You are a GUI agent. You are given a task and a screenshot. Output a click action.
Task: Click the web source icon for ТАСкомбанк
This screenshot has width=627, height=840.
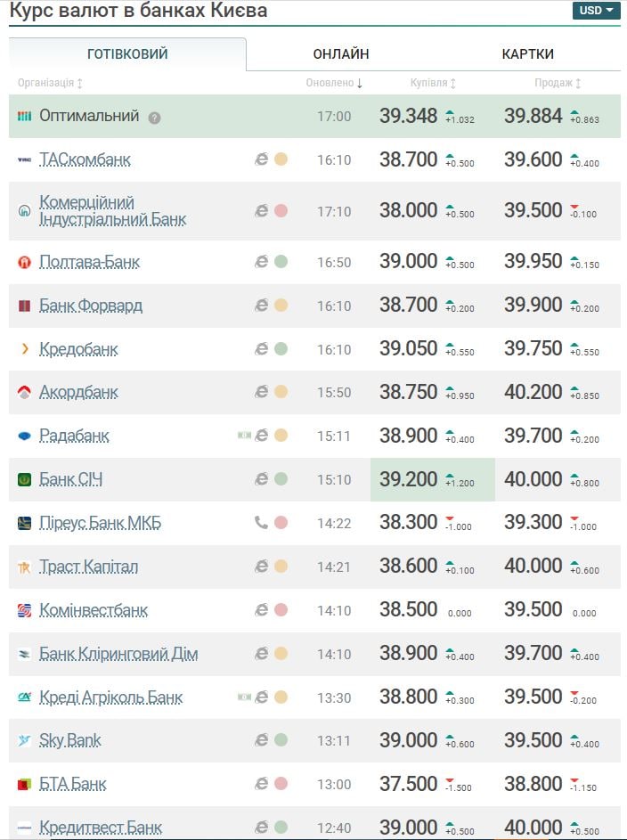(262, 159)
